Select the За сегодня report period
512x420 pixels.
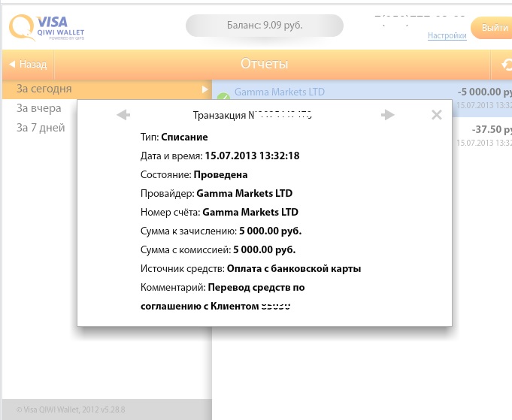click(45, 89)
